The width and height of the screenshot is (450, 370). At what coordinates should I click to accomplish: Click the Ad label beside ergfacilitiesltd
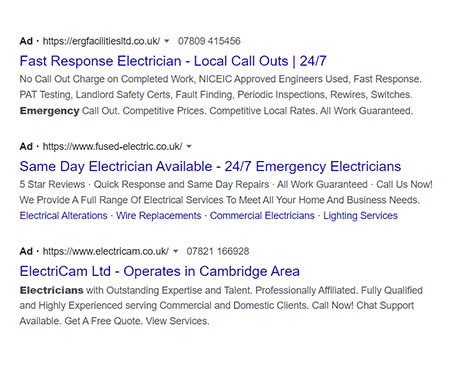coord(26,41)
